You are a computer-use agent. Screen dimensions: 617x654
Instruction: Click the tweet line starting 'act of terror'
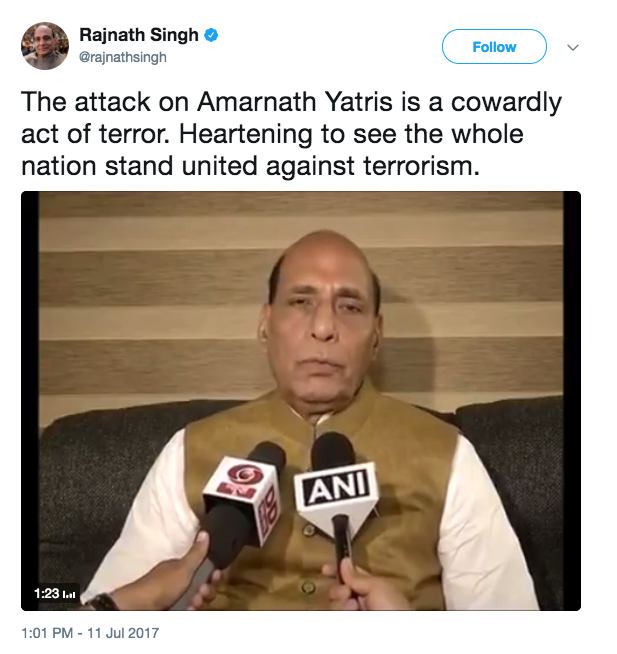tap(272, 134)
